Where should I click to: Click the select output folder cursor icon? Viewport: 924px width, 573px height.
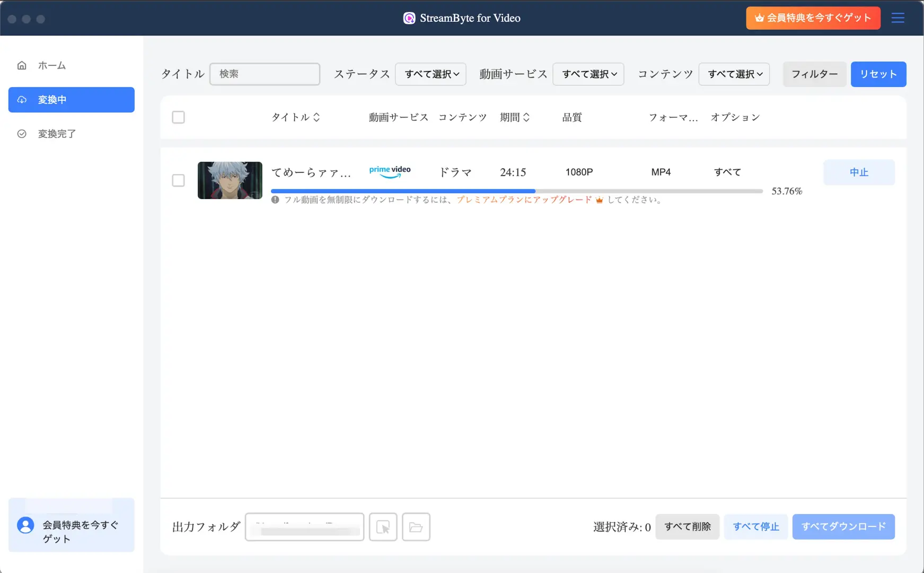click(x=383, y=527)
